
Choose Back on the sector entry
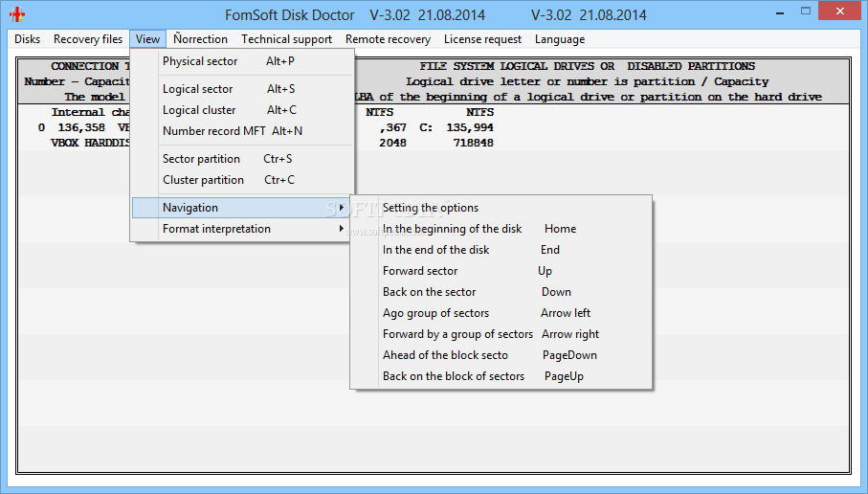tap(501, 292)
